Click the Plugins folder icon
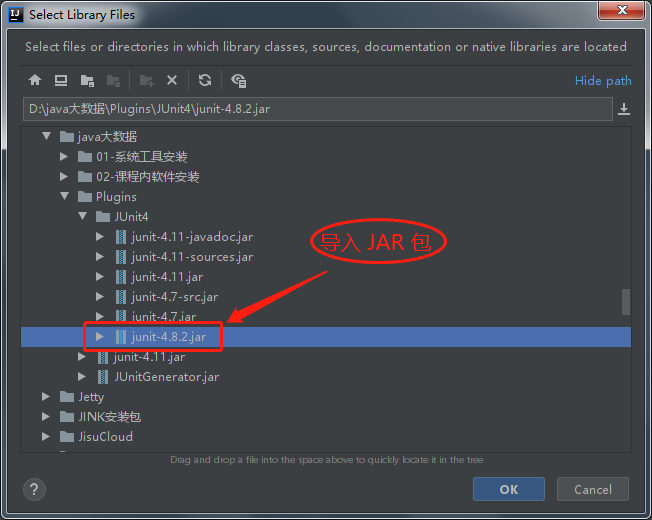This screenshot has width=652, height=520. pos(85,196)
